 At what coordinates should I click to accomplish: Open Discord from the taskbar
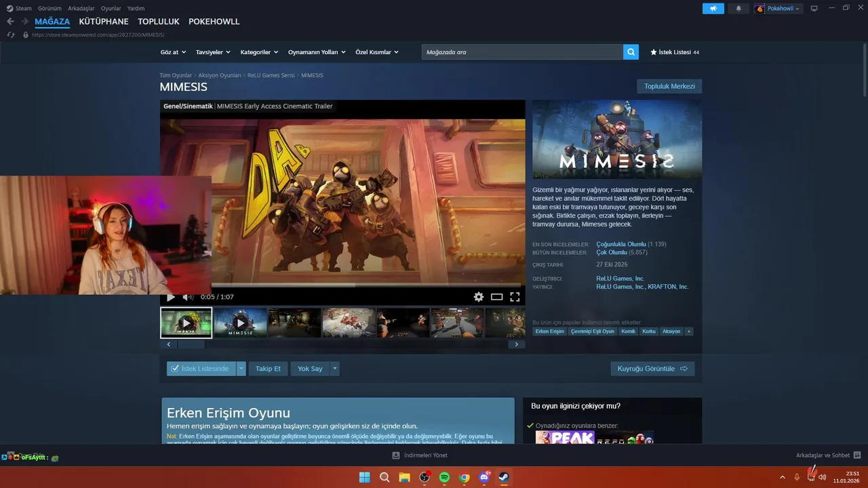pos(484,477)
